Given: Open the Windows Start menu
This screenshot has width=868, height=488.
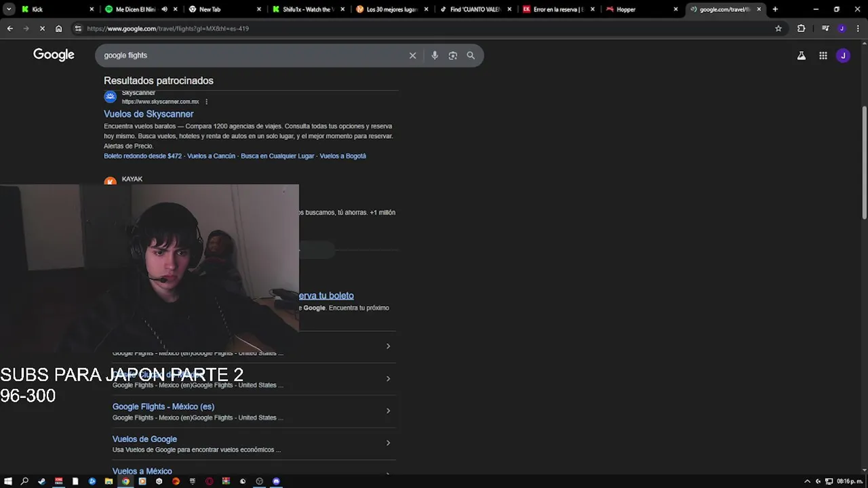Looking at the screenshot, I should tap(8, 481).
